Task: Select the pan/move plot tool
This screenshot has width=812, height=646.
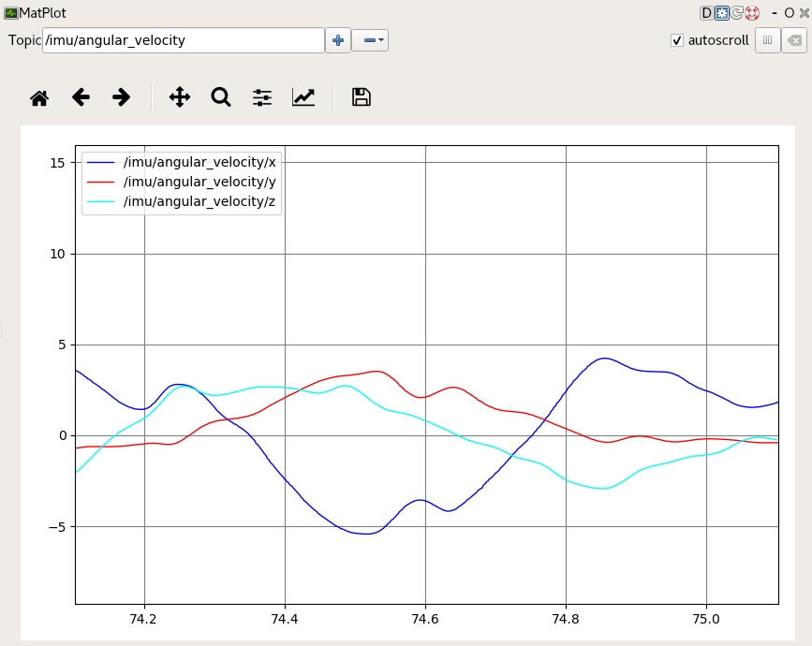Action: tap(178, 97)
